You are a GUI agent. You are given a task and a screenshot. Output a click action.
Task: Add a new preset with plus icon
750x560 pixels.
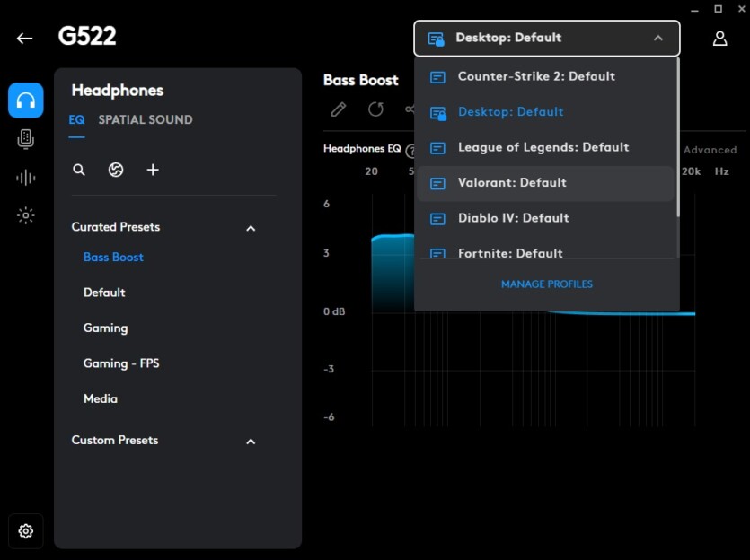click(x=153, y=170)
